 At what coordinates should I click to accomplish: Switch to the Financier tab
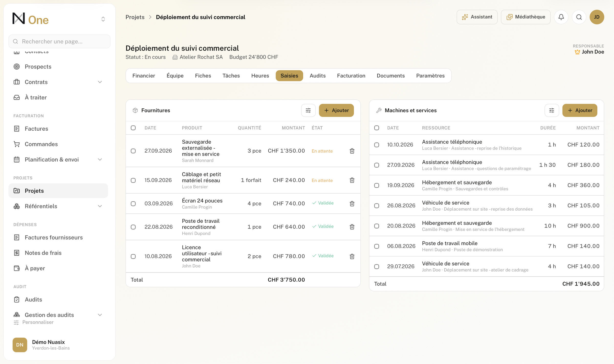[x=144, y=76]
